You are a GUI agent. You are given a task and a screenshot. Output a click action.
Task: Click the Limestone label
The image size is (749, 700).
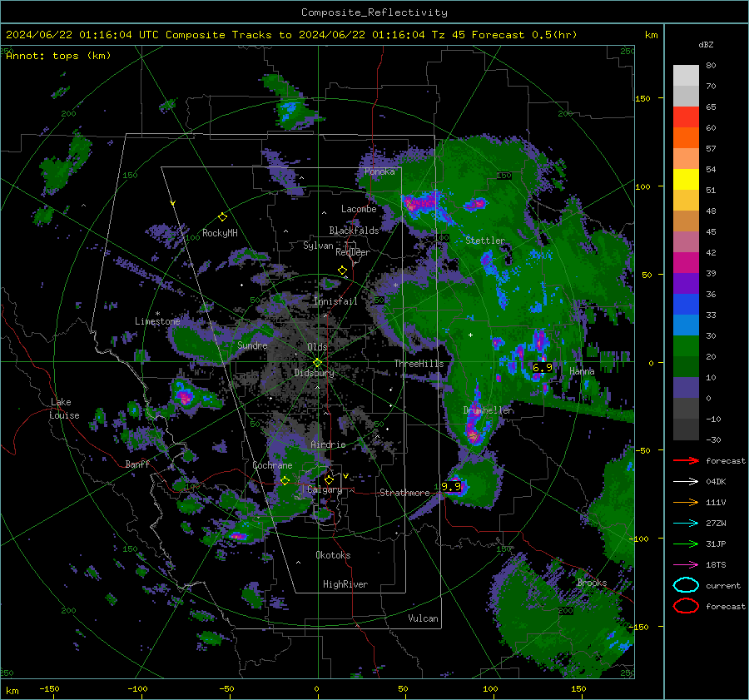coord(157,321)
